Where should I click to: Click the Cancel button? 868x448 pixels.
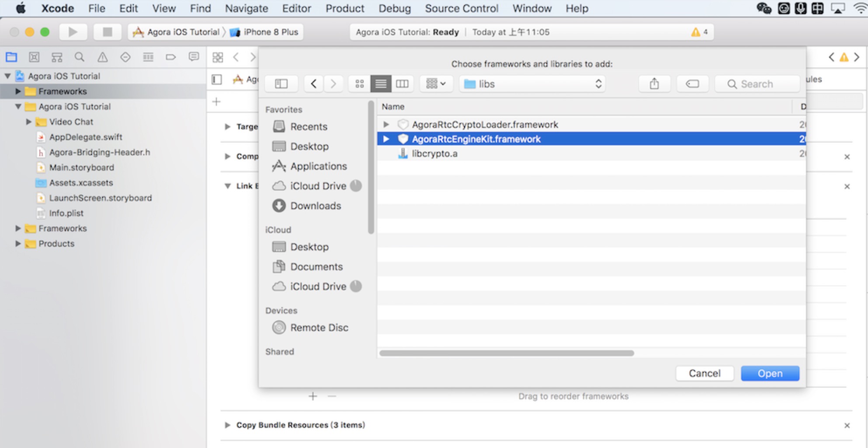pyautogui.click(x=705, y=373)
